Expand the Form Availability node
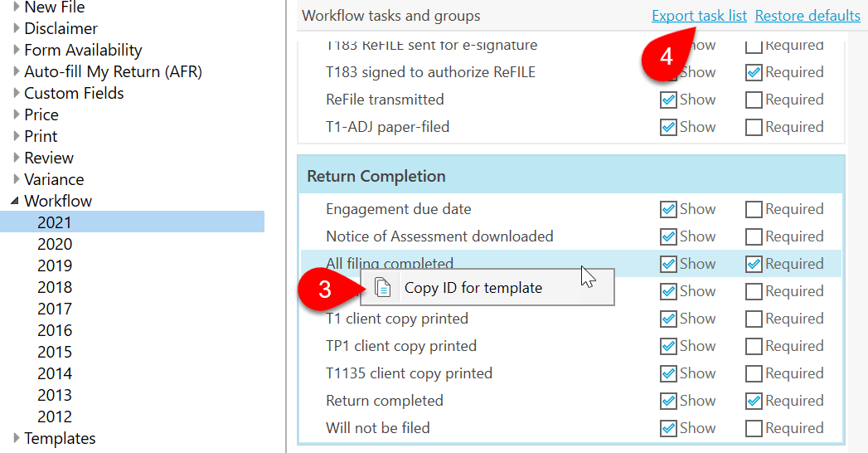This screenshot has width=868, height=453. pyautogui.click(x=16, y=49)
